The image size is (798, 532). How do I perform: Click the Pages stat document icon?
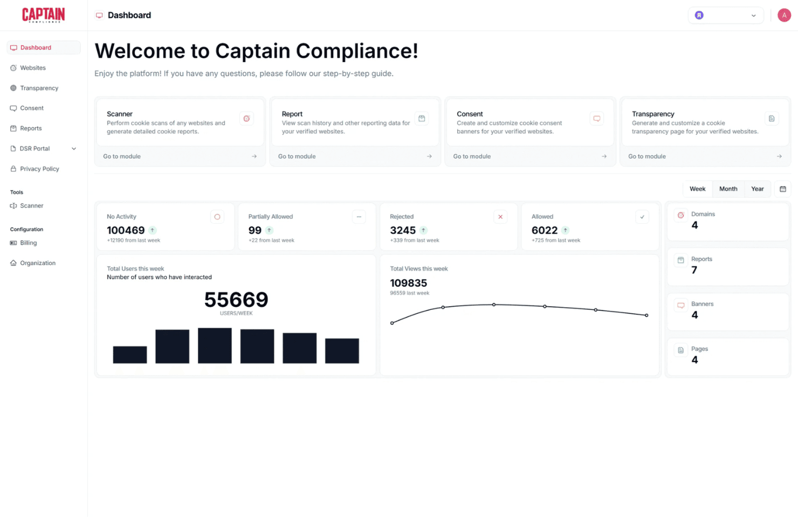pyautogui.click(x=680, y=350)
